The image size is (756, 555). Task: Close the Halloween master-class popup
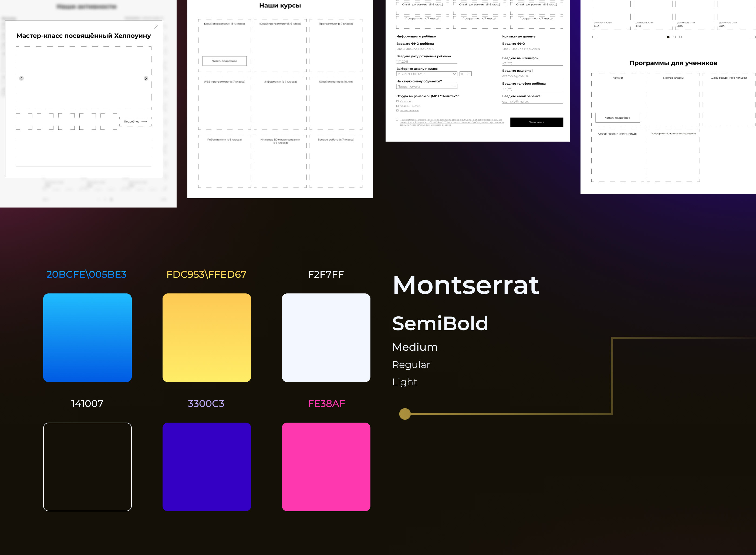pos(156,27)
